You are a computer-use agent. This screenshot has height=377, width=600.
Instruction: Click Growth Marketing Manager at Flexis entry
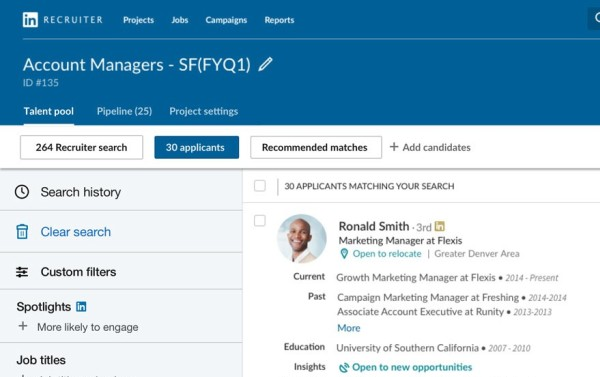(x=416, y=277)
